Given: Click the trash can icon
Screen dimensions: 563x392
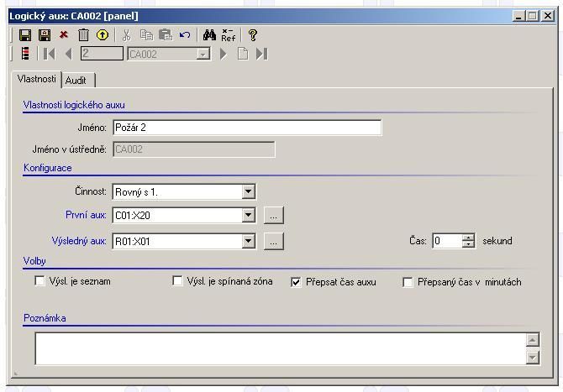Looking at the screenshot, I should [x=83, y=35].
